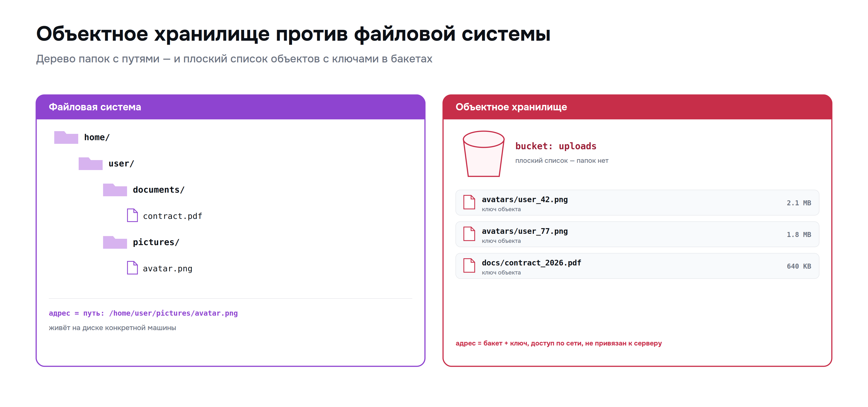Click the file icon for avatars/user_77.png
The height and width of the screenshot is (407, 868).
[469, 234]
